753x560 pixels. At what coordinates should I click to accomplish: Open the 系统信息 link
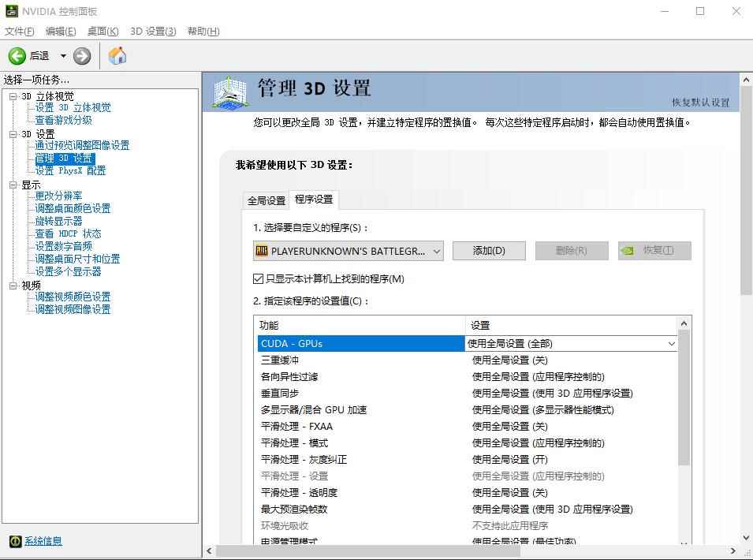pos(43,541)
